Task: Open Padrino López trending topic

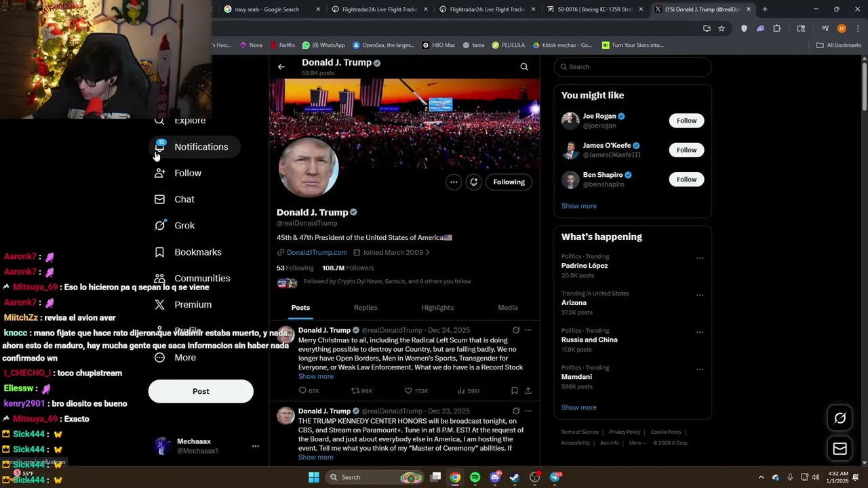Action: click(585, 266)
